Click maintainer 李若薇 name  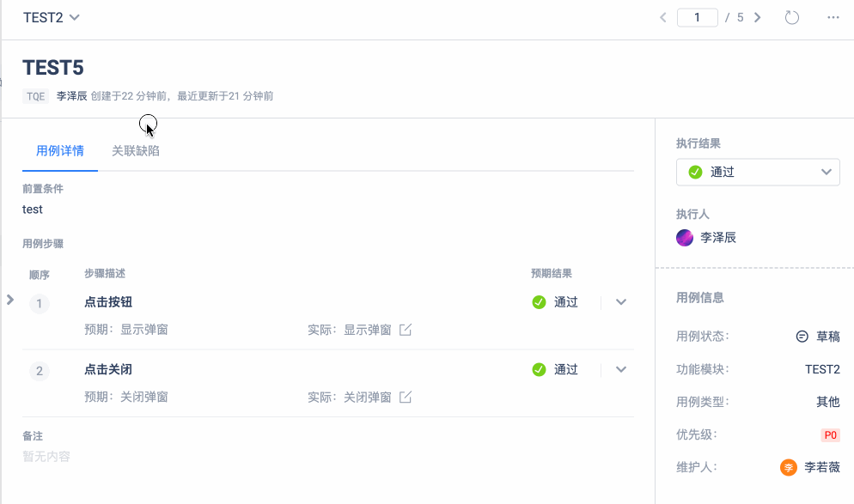[821, 468]
